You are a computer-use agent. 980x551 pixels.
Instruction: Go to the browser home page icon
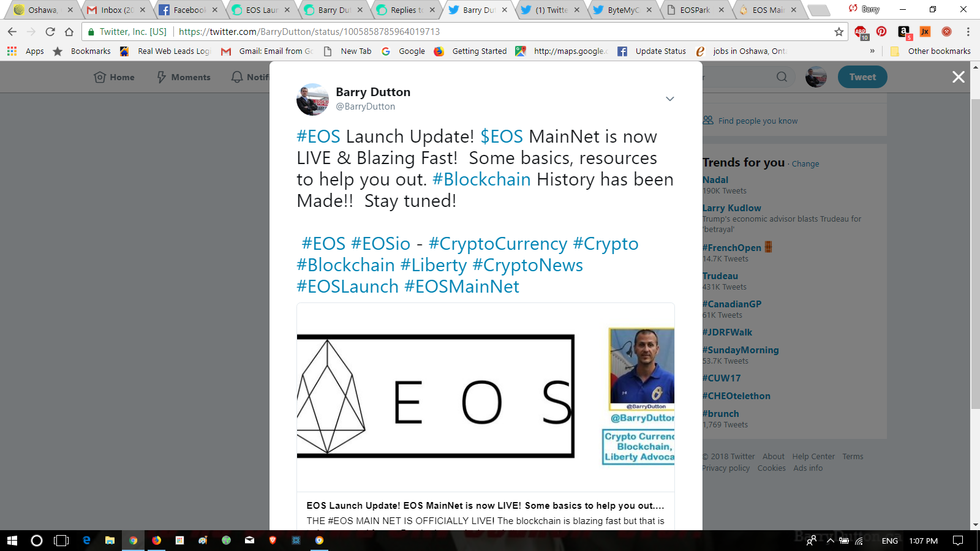[69, 32]
